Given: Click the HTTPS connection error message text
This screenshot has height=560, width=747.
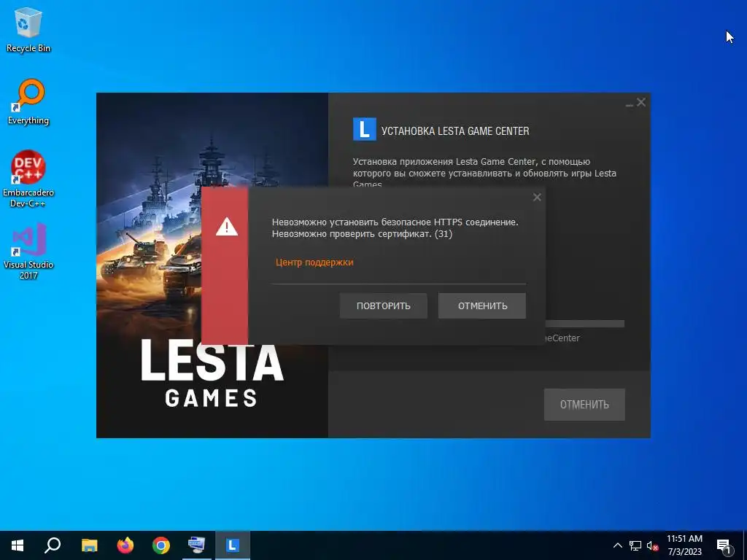Looking at the screenshot, I should tap(395, 227).
